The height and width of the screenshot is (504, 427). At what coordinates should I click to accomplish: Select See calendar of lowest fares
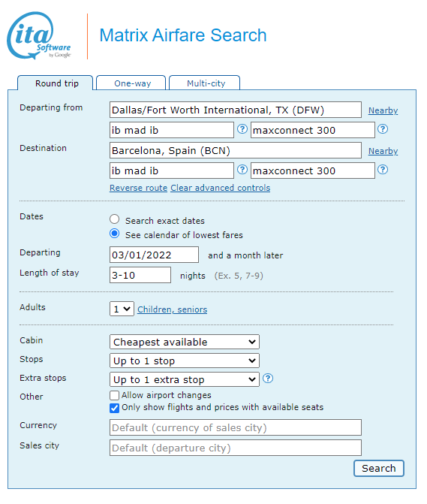click(x=114, y=234)
